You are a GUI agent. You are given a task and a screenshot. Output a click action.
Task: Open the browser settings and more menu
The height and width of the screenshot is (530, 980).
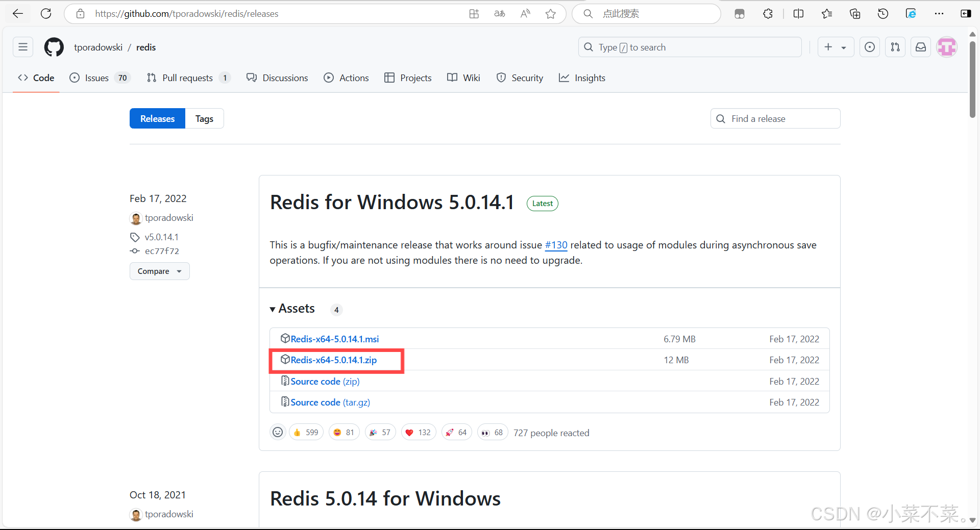tap(939, 14)
